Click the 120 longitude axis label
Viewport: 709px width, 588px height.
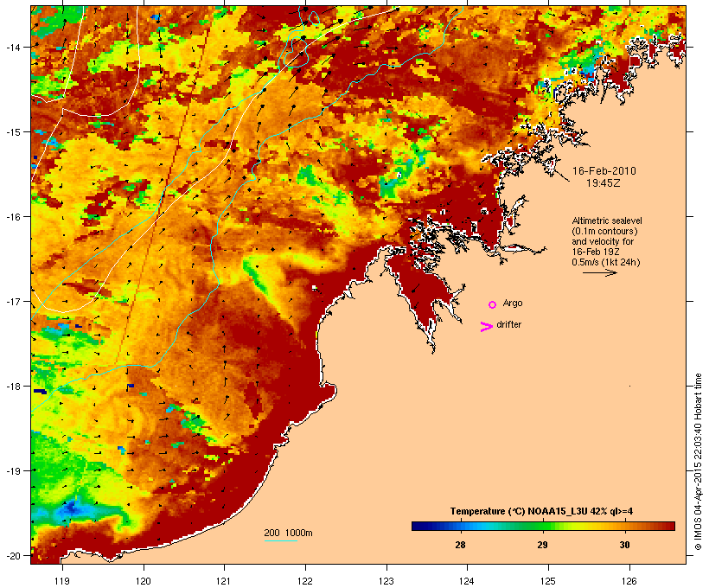click(x=144, y=581)
